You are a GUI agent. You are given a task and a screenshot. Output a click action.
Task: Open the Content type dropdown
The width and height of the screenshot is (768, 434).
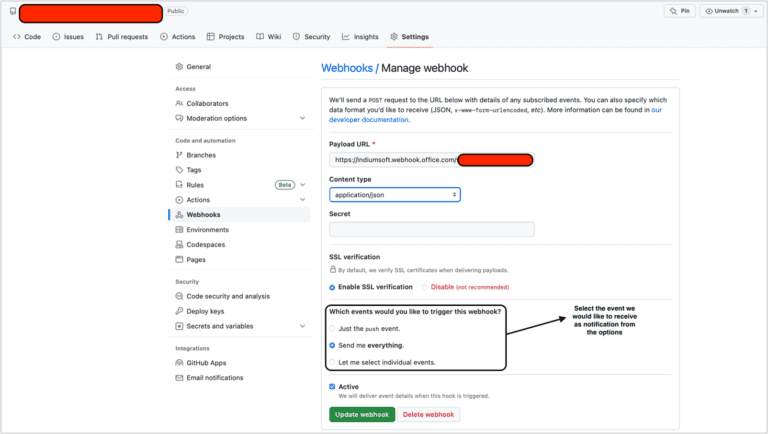coord(395,194)
